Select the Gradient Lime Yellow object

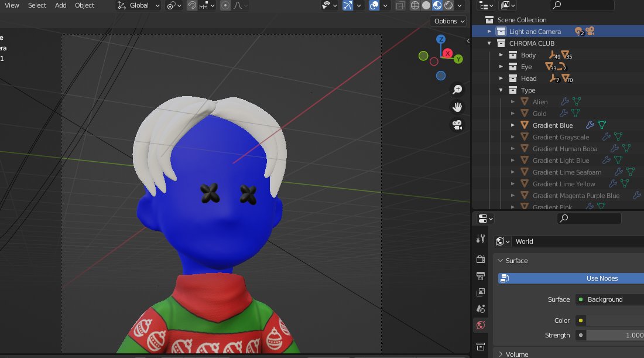[x=563, y=184]
